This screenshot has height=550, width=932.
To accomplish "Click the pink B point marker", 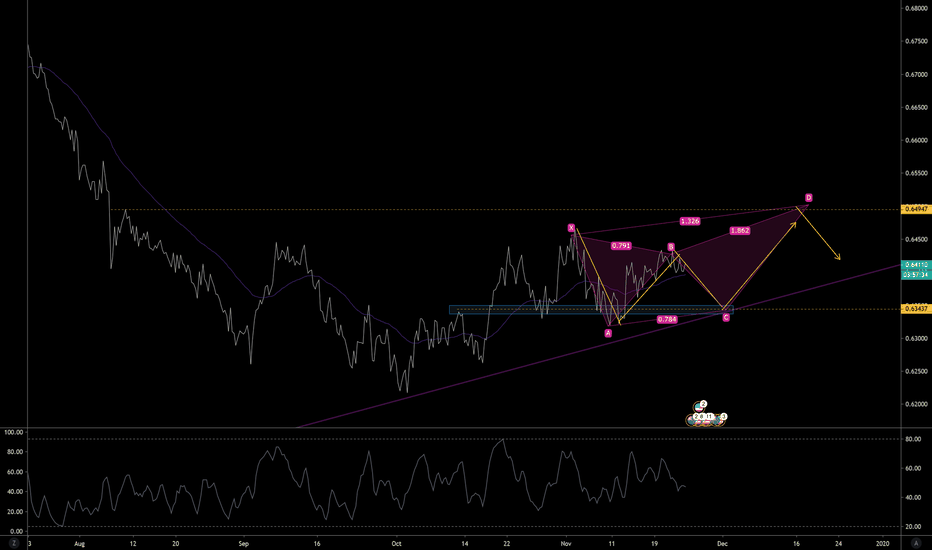I will [671, 246].
